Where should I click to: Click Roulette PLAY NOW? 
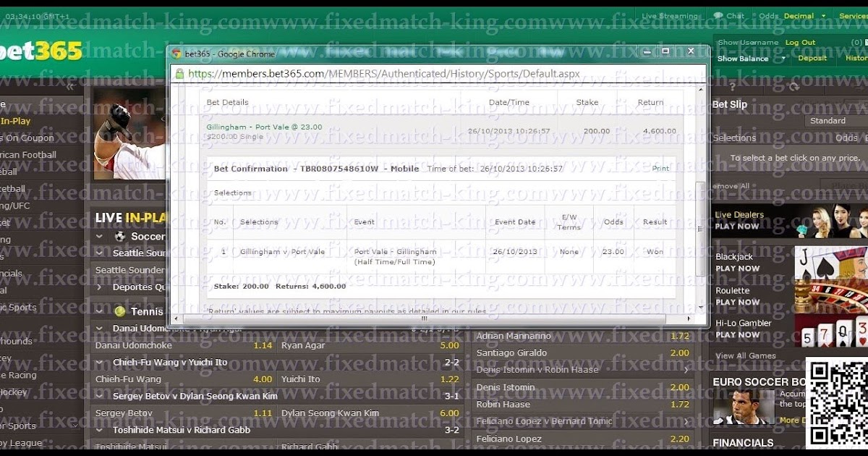tap(737, 302)
